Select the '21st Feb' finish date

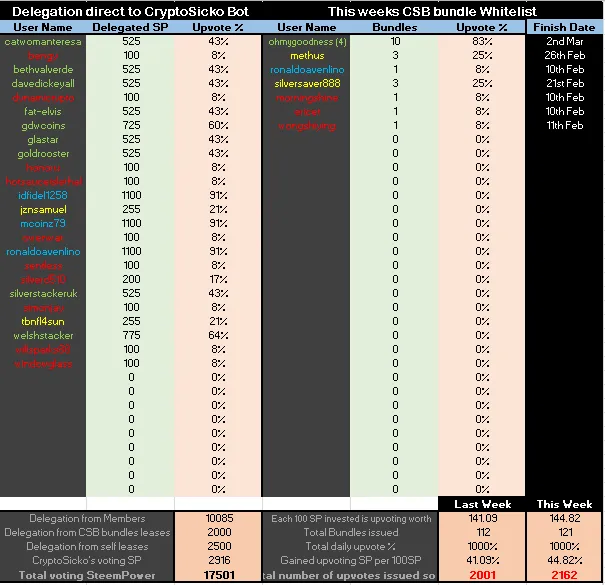click(x=564, y=83)
